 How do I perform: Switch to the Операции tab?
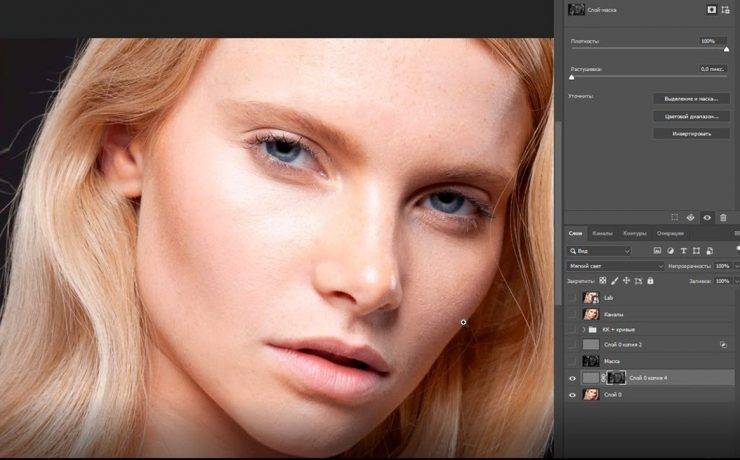pos(670,234)
